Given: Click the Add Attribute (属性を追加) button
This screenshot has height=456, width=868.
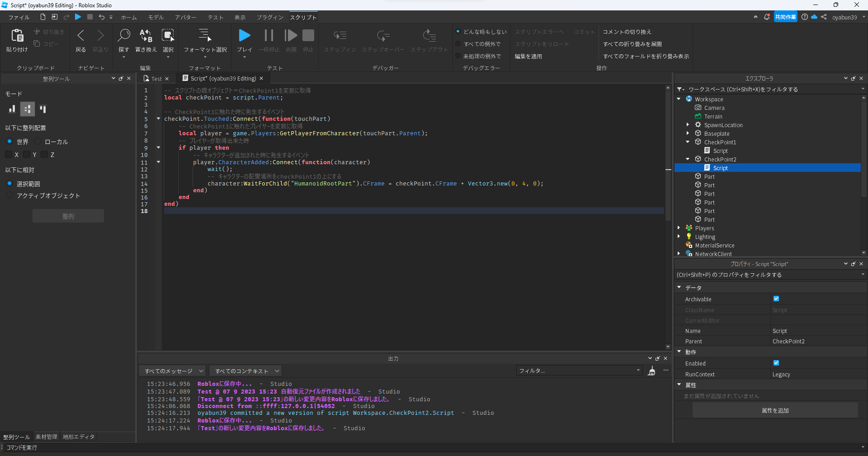Looking at the screenshot, I should pyautogui.click(x=775, y=410).
